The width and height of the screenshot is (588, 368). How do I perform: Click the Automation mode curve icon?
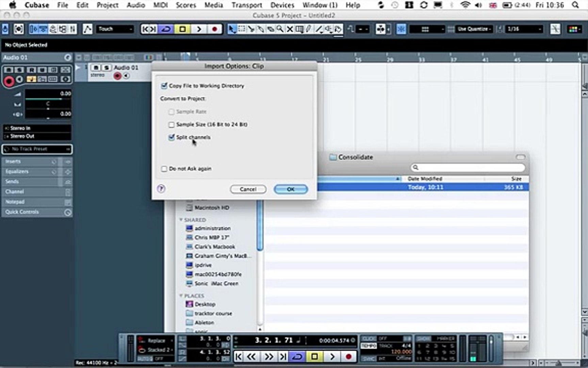click(x=87, y=29)
